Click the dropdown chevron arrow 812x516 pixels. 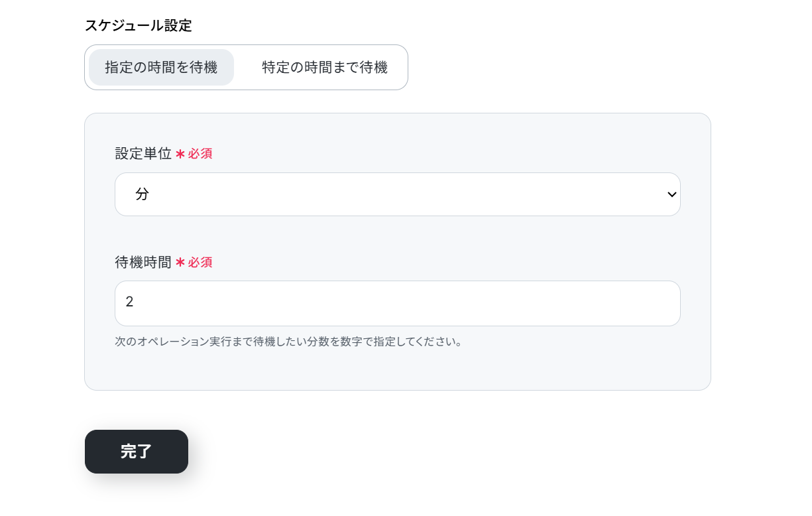(671, 194)
